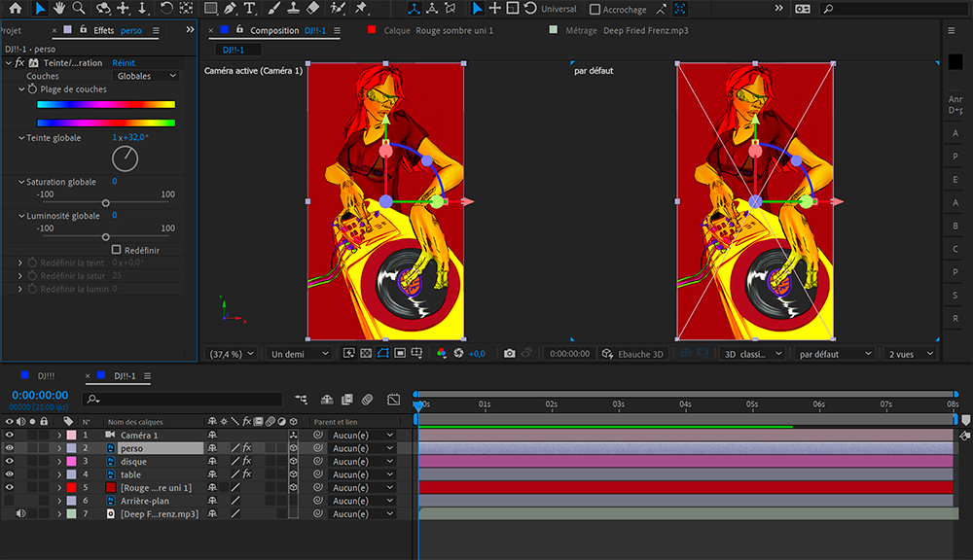
Task: Enable the Accrochage snapping checkbox
Action: tap(595, 10)
